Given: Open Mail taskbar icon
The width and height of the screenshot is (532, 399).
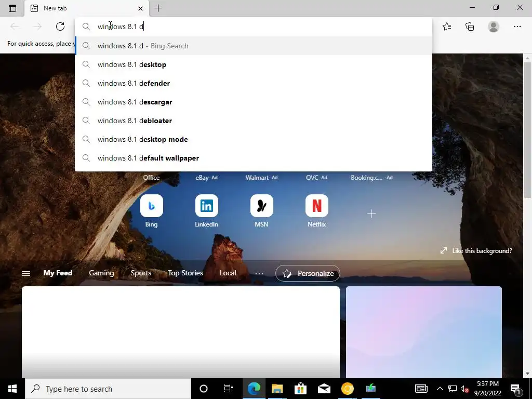Looking at the screenshot, I should (324, 389).
